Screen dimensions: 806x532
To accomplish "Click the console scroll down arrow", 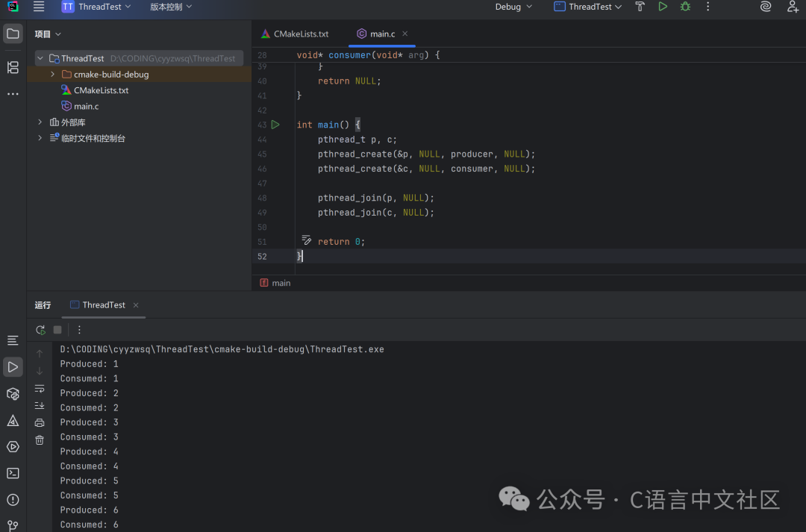I will (x=40, y=371).
